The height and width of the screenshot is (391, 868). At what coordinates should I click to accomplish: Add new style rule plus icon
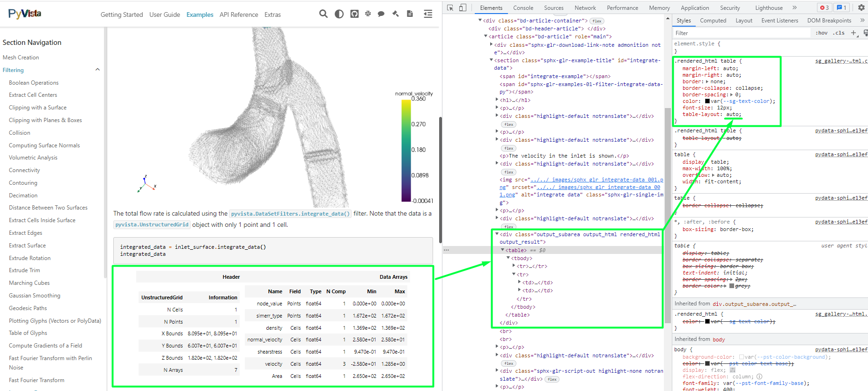coord(854,33)
